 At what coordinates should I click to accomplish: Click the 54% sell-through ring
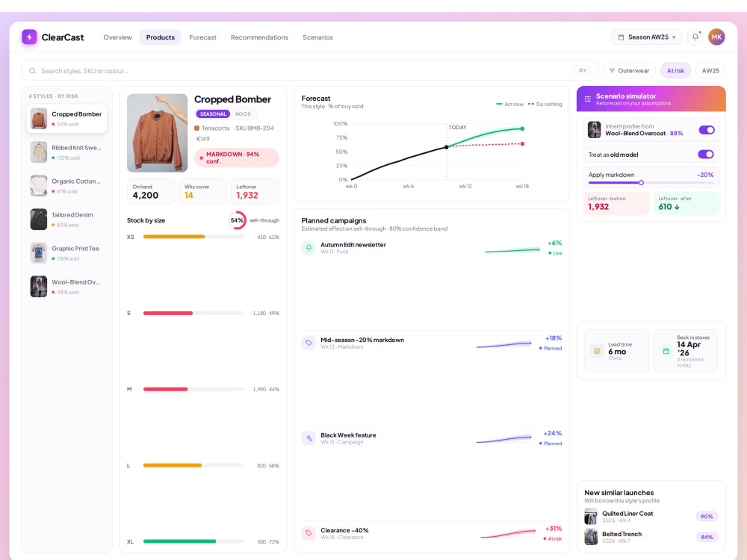point(237,220)
